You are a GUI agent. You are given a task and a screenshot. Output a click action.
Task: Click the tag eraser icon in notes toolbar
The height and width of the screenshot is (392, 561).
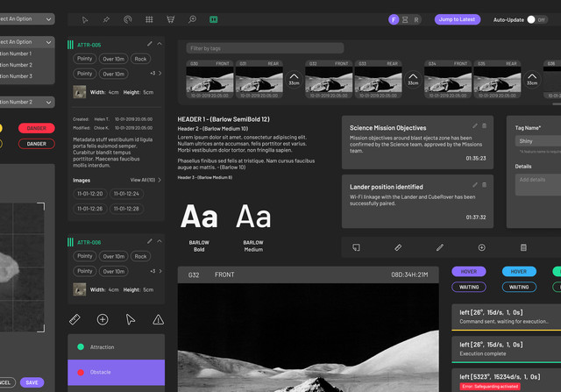398,247
